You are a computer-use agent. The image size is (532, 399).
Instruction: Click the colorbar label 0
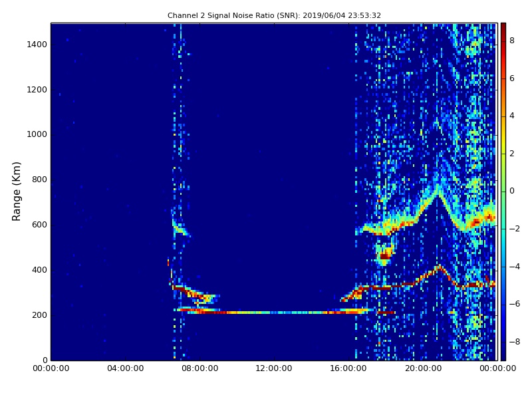pyautogui.click(x=512, y=191)
